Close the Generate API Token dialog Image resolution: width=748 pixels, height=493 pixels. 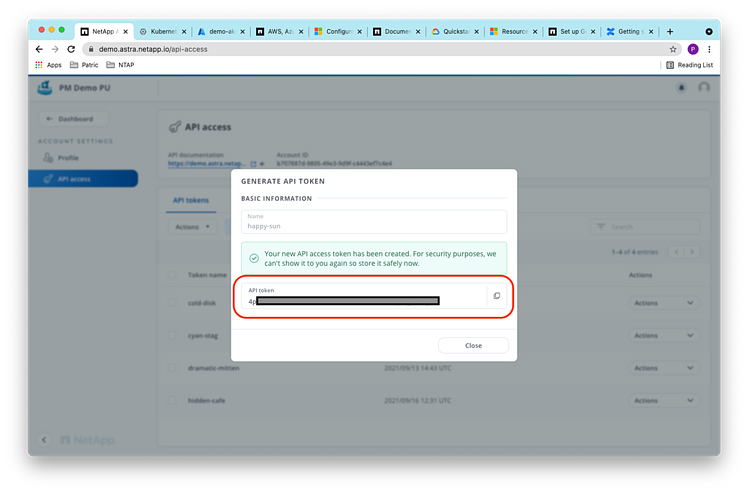pos(473,345)
